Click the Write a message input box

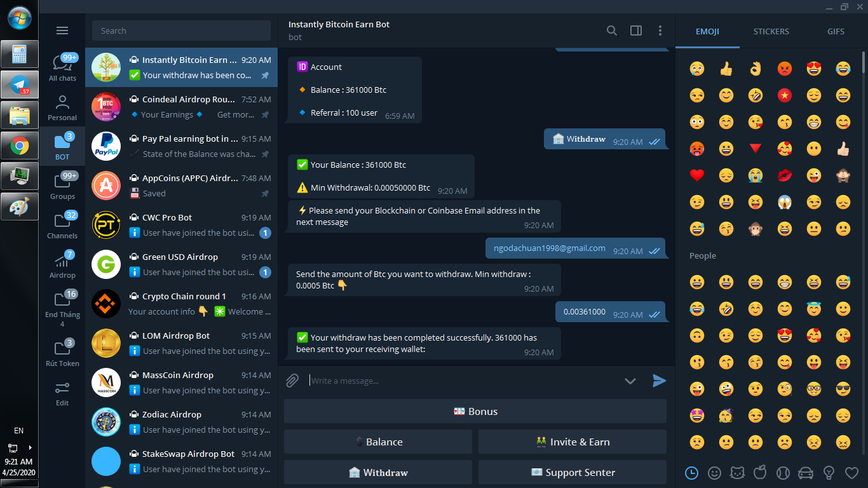point(464,381)
